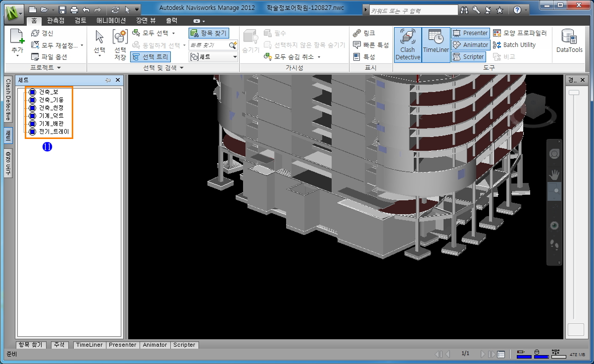Image resolution: width=594 pixels, height=364 pixels.
Task: Open the TimeLiner tool
Action: point(436,45)
